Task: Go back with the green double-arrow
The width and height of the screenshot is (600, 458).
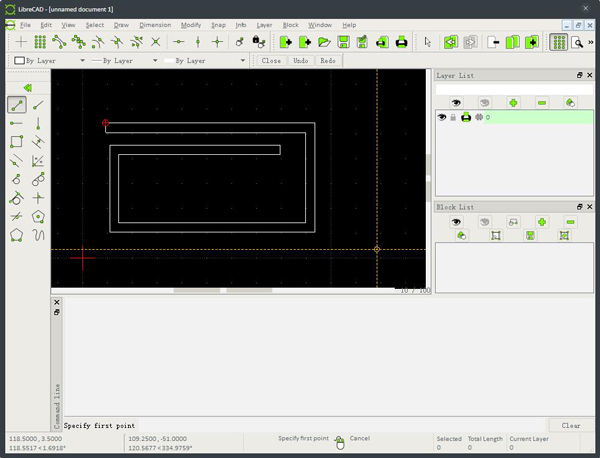Action: tap(28, 88)
